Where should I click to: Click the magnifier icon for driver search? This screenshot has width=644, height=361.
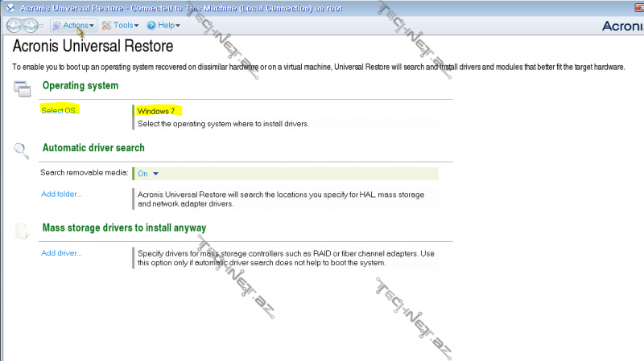click(x=23, y=150)
